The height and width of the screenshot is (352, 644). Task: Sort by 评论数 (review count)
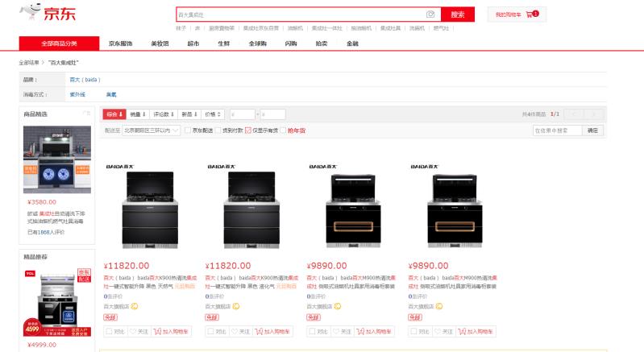click(x=164, y=114)
